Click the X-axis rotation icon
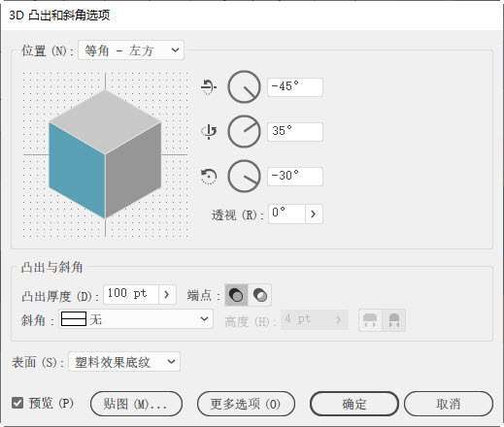The image size is (504, 427). click(209, 87)
